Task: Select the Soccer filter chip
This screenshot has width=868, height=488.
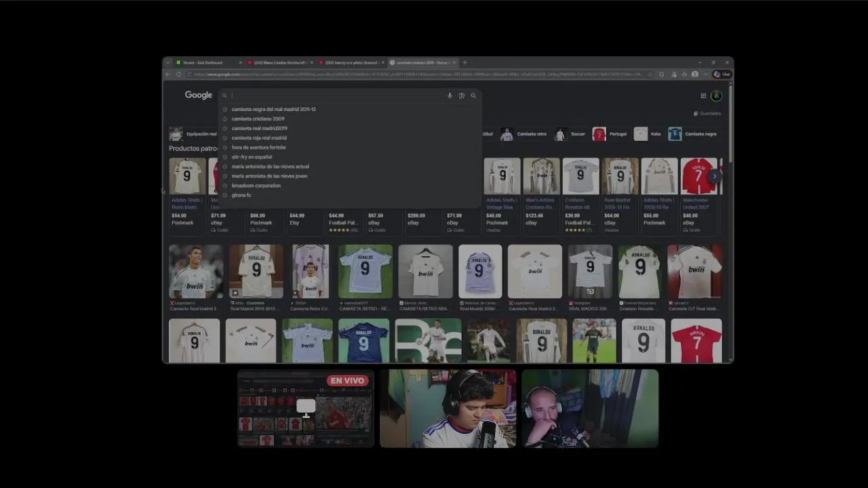Action: tap(570, 134)
